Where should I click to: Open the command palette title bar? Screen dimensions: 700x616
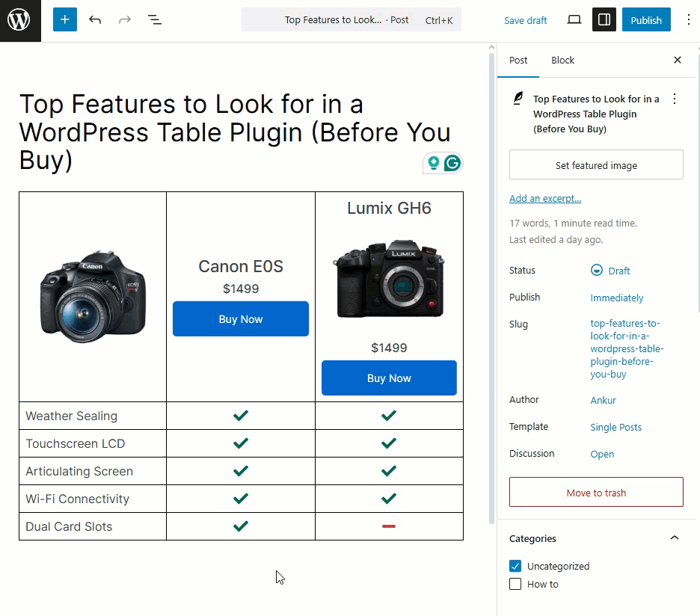click(x=351, y=19)
